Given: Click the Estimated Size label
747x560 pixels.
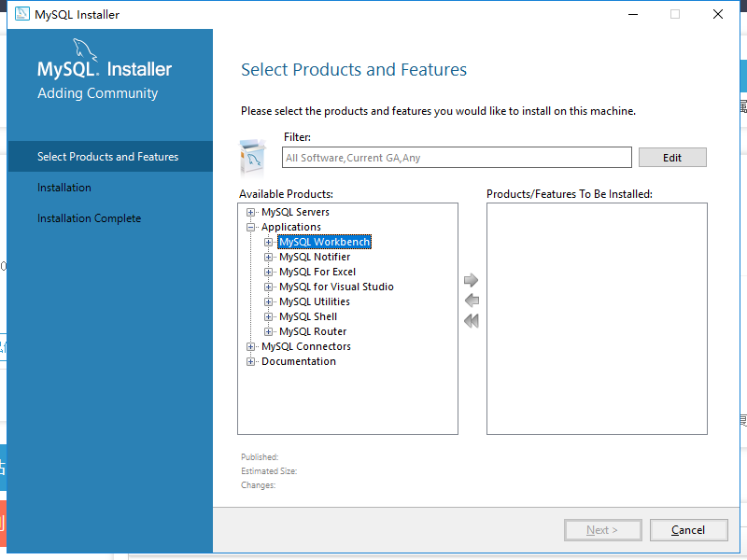Looking at the screenshot, I should point(269,471).
